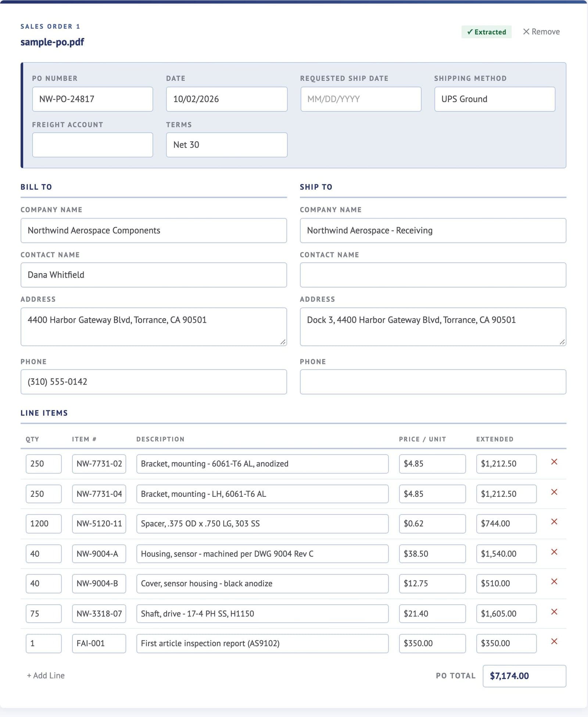Edit unit price $12.75

(432, 584)
